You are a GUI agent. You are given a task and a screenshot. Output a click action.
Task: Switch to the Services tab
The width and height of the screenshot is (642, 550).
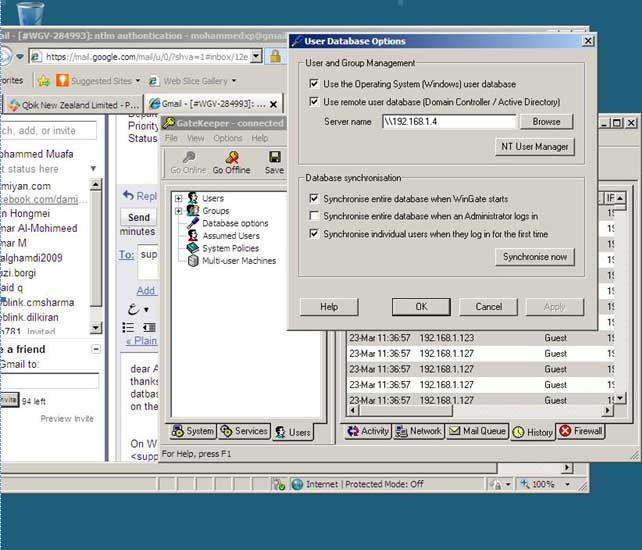tap(244, 431)
